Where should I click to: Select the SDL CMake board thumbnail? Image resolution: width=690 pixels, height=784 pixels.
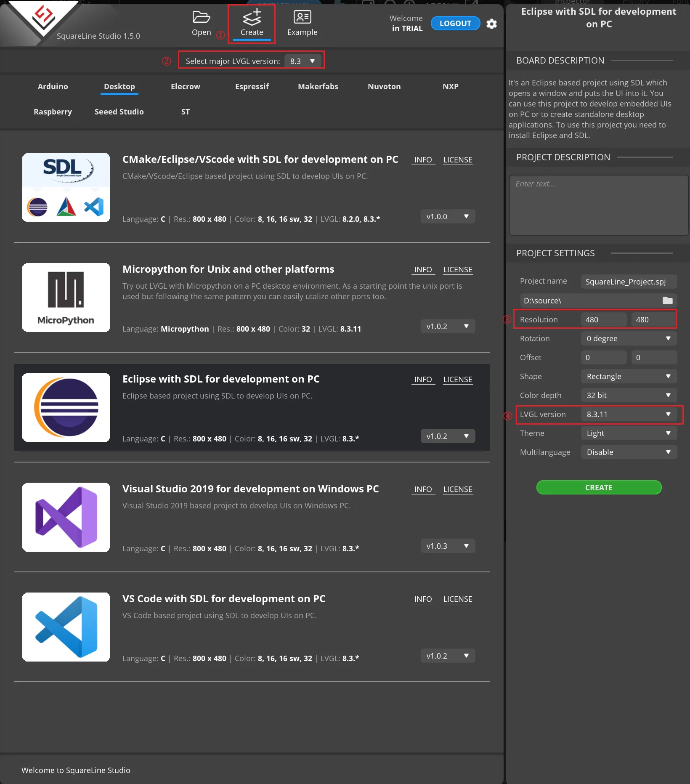click(66, 188)
